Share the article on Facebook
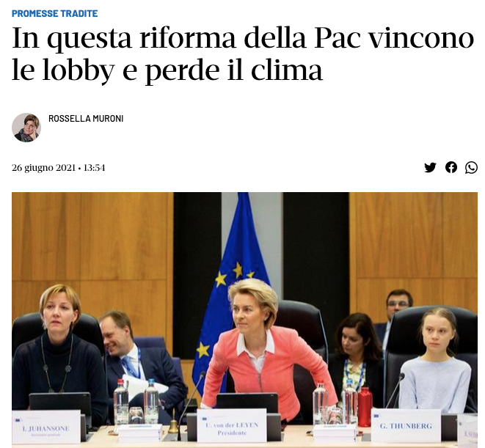 pyautogui.click(x=451, y=167)
